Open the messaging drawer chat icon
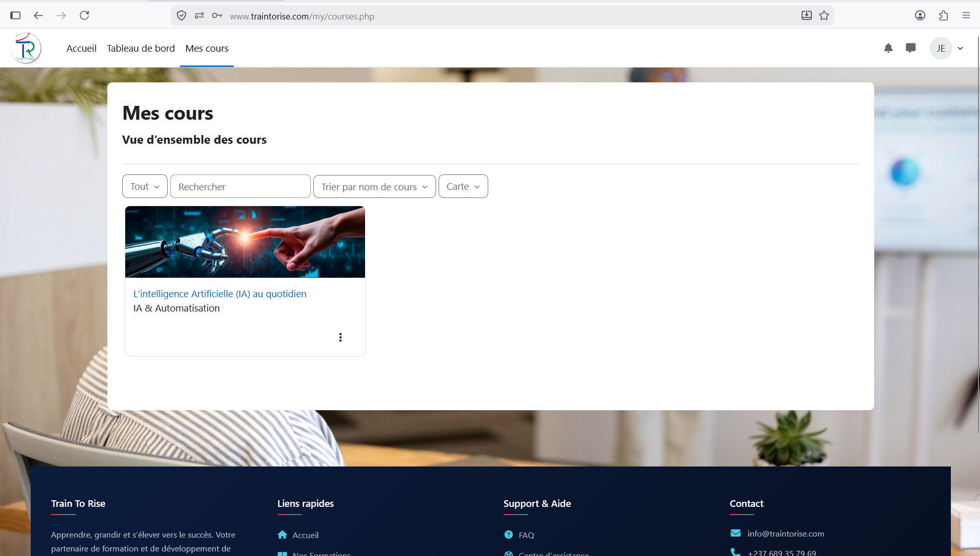The height and width of the screenshot is (556, 980). click(x=910, y=48)
